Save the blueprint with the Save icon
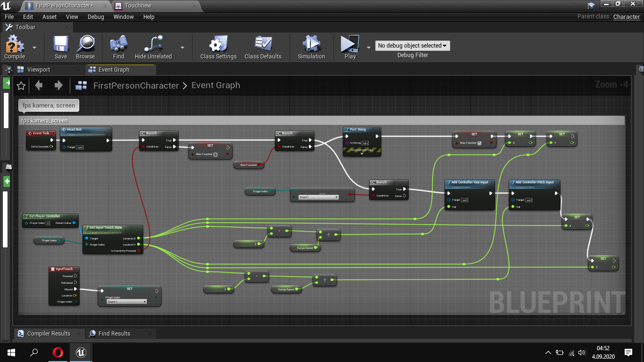Image resolution: width=644 pixels, height=362 pixels. (x=61, y=44)
